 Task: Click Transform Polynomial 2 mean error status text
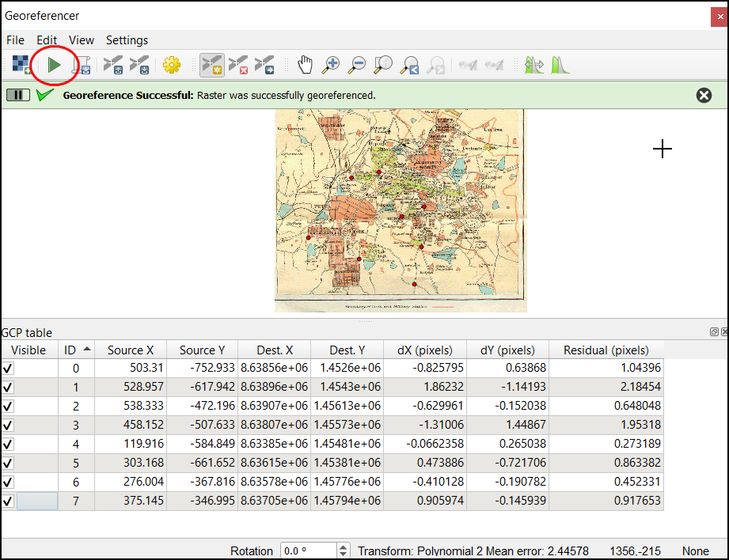click(473, 551)
